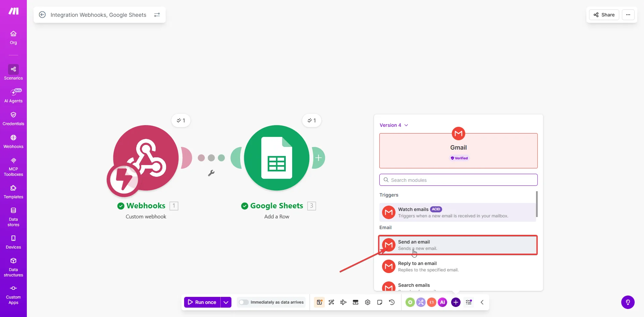
Task: Go back using the arrow beside scenario title
Action: (x=42, y=15)
